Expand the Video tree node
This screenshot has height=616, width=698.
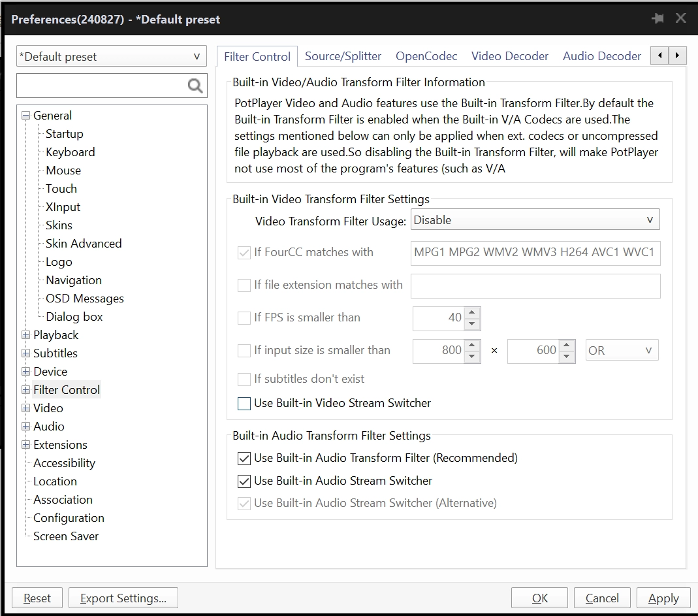tap(26, 408)
